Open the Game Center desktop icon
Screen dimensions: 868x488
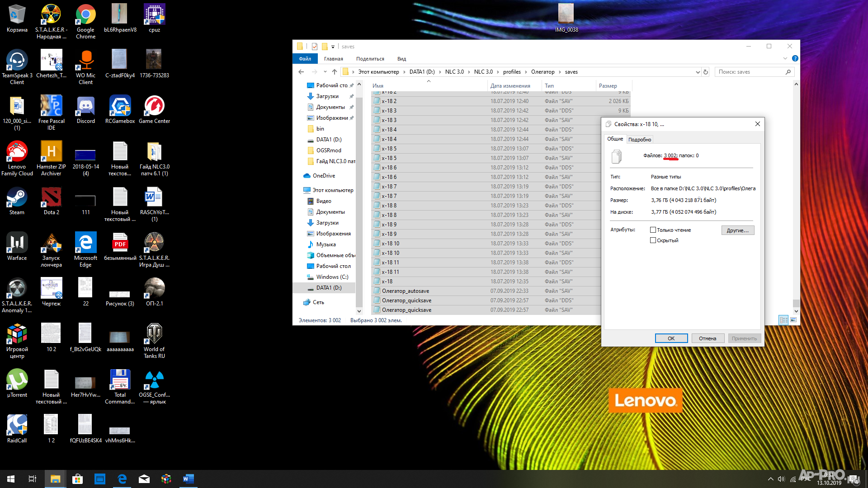[x=154, y=109]
